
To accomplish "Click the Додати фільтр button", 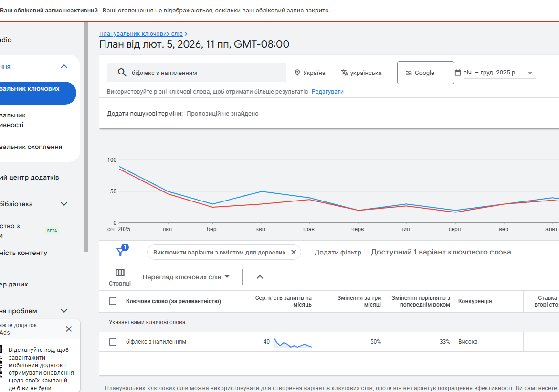I will point(338,252).
